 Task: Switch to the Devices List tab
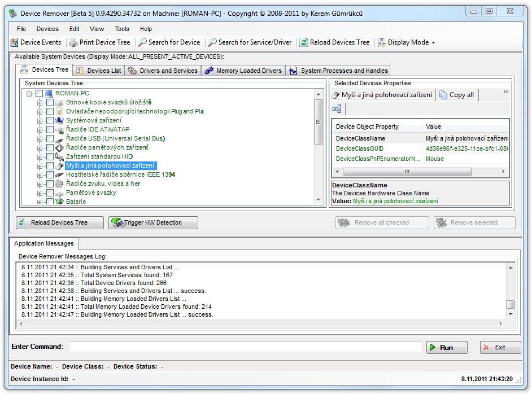(99, 71)
